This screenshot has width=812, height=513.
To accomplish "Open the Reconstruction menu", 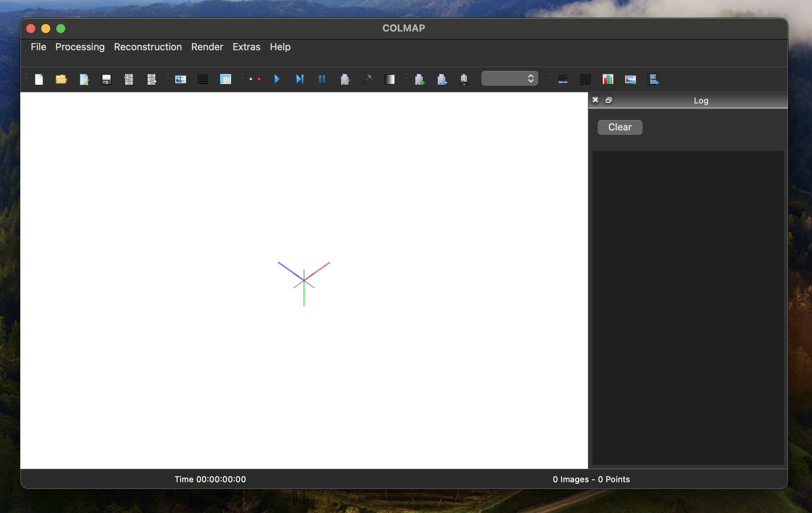I will click(148, 47).
